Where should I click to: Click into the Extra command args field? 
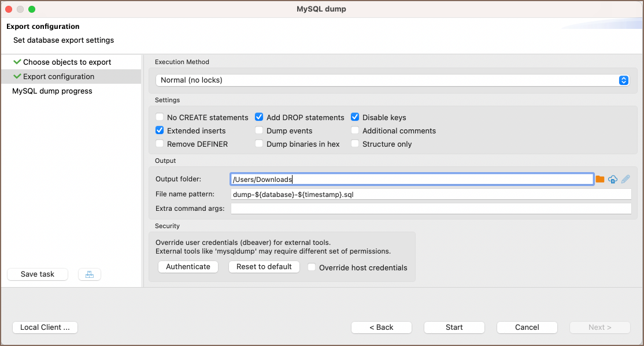point(430,209)
